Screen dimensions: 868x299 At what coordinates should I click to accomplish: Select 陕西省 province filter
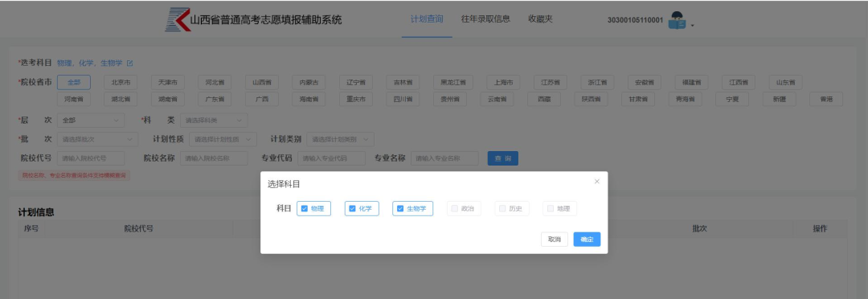592,99
